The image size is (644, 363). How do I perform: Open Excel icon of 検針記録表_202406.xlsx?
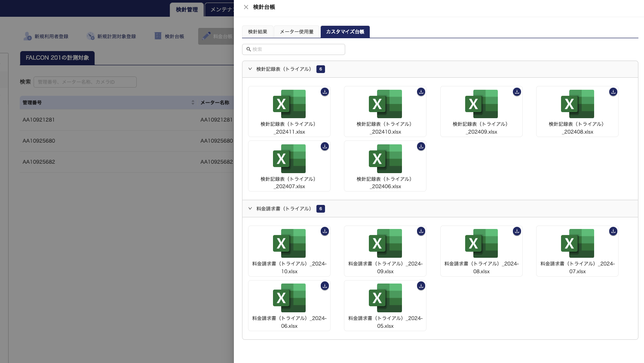[385, 159]
